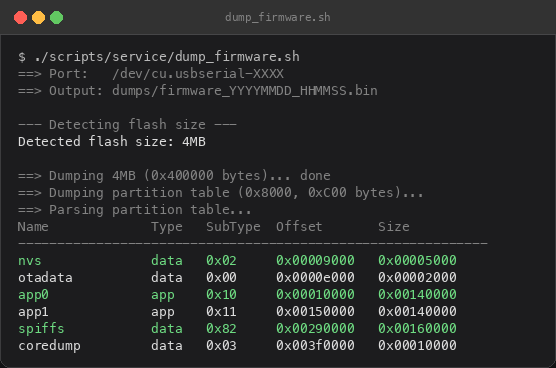Click the app1 offset 0x00150000
Viewport: 556px width, 368px height.
315,312
